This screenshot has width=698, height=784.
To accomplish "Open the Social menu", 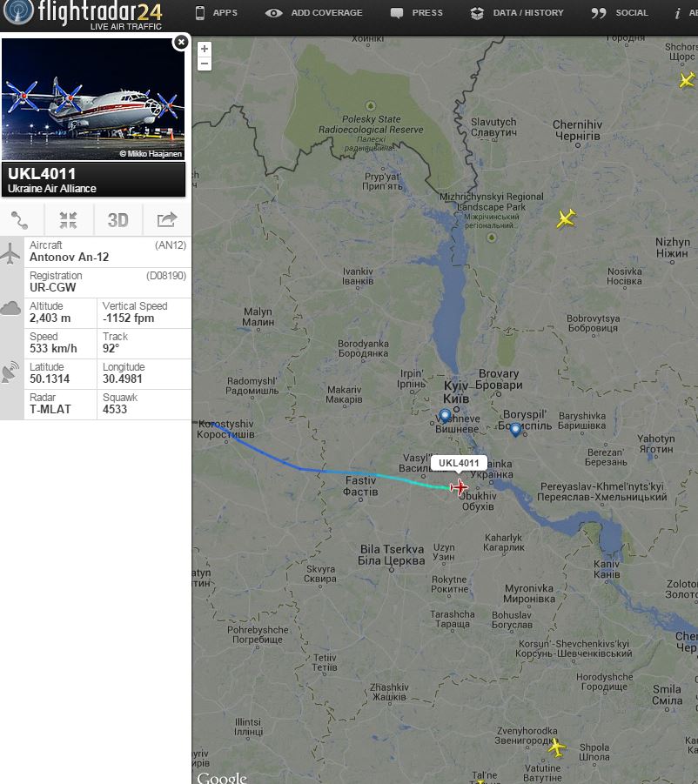I will tap(619, 13).
